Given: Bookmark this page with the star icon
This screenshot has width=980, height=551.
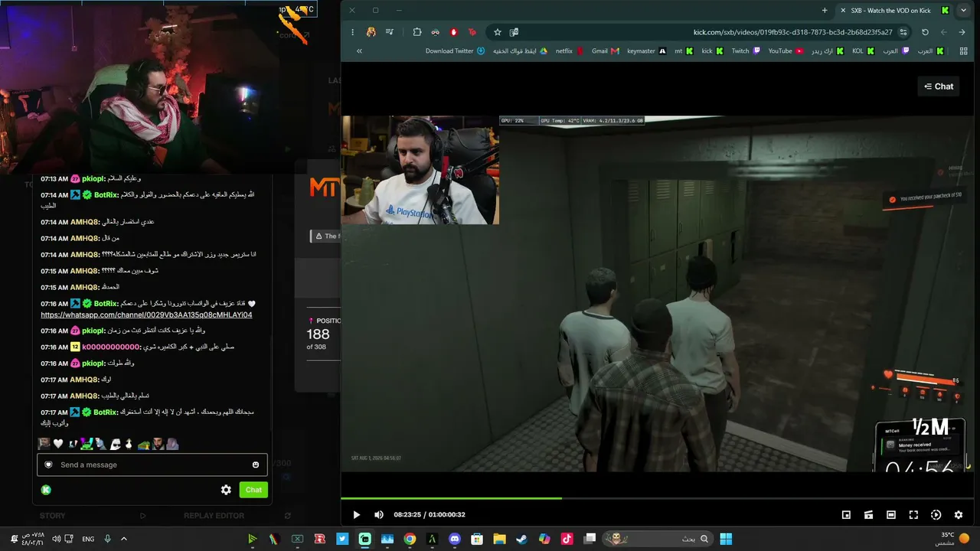Looking at the screenshot, I should 498,32.
